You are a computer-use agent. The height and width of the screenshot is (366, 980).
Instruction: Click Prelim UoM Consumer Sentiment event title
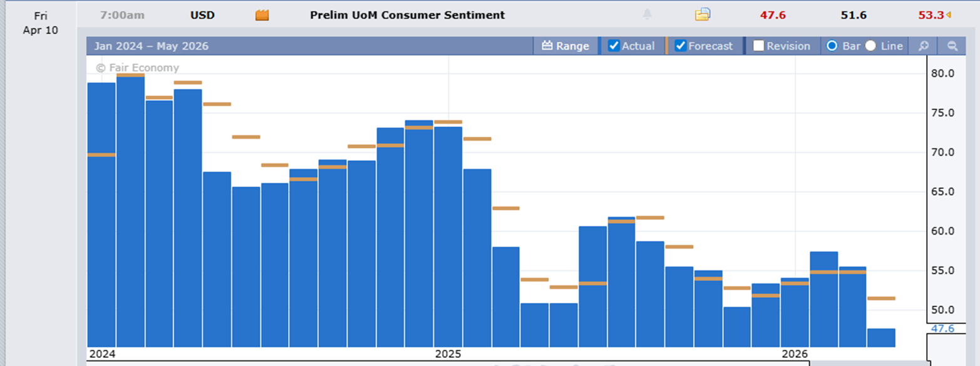click(407, 15)
